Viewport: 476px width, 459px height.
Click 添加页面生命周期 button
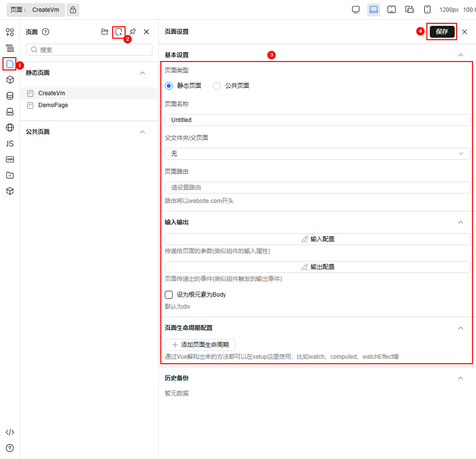[200, 344]
